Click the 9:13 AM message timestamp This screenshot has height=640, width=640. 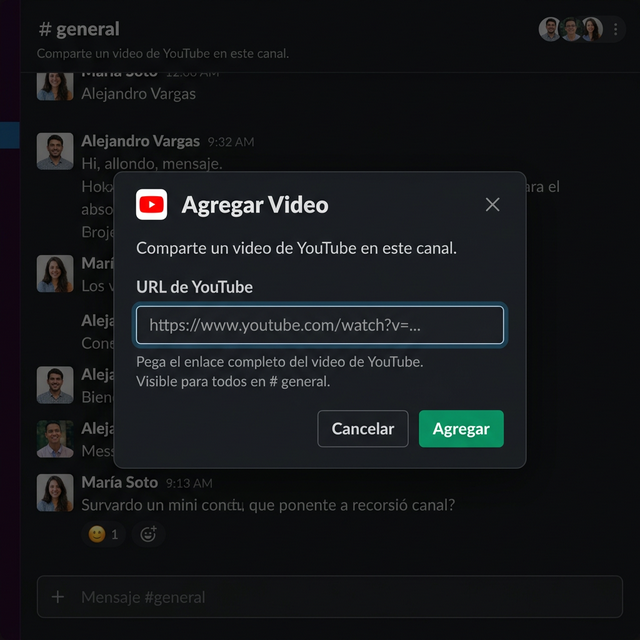pyautogui.click(x=189, y=483)
